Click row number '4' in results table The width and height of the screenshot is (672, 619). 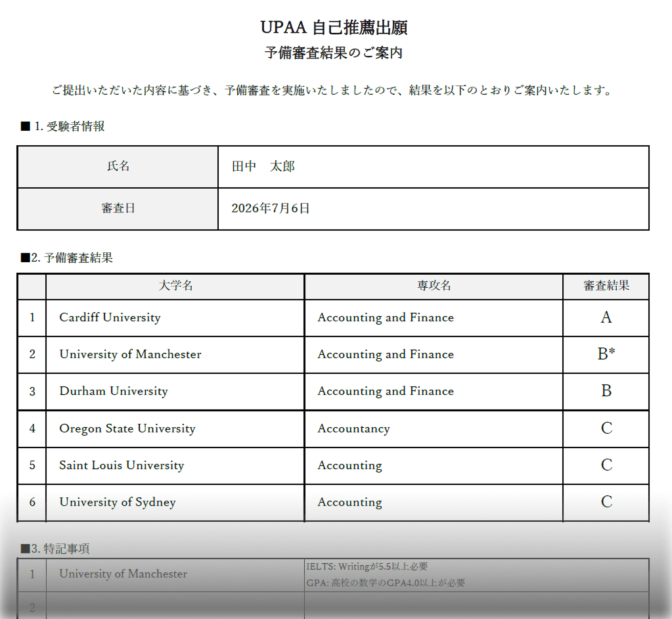32,428
